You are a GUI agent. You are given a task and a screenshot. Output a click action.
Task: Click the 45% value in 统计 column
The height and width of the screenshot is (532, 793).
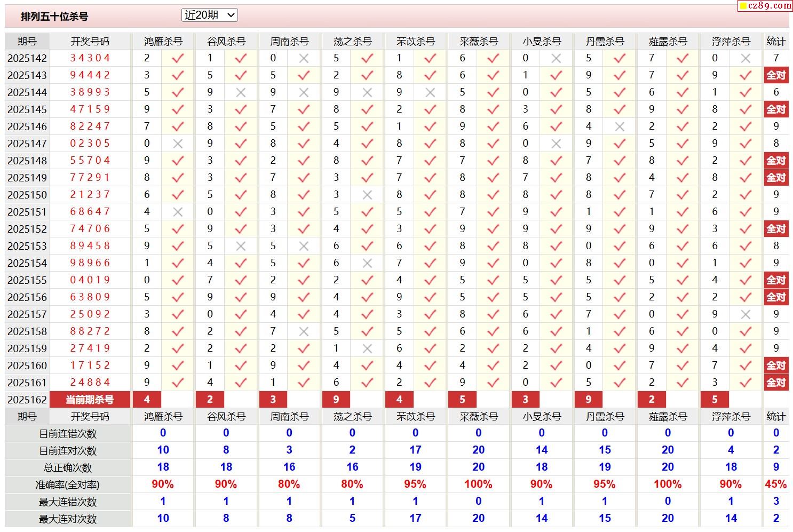[776, 485]
